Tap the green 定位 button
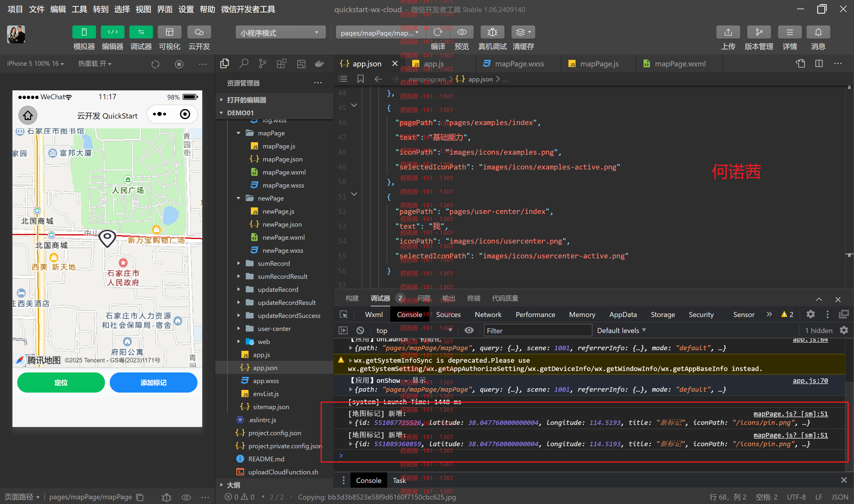 point(61,383)
